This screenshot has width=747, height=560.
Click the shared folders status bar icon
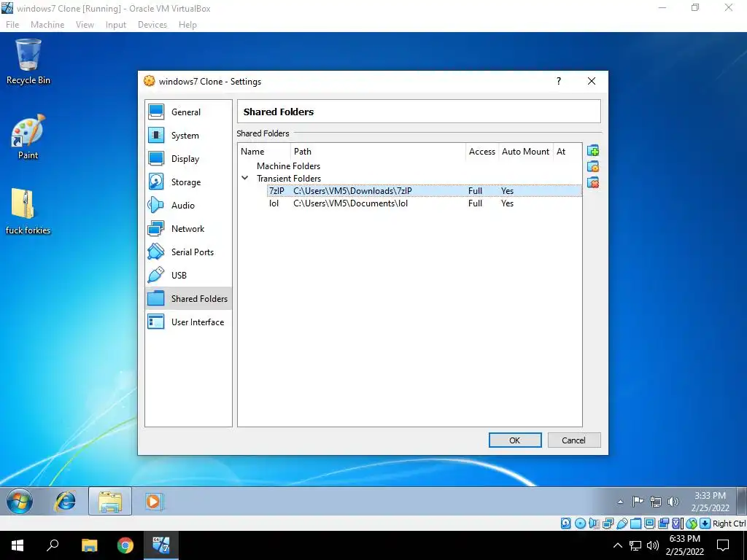pos(635,524)
